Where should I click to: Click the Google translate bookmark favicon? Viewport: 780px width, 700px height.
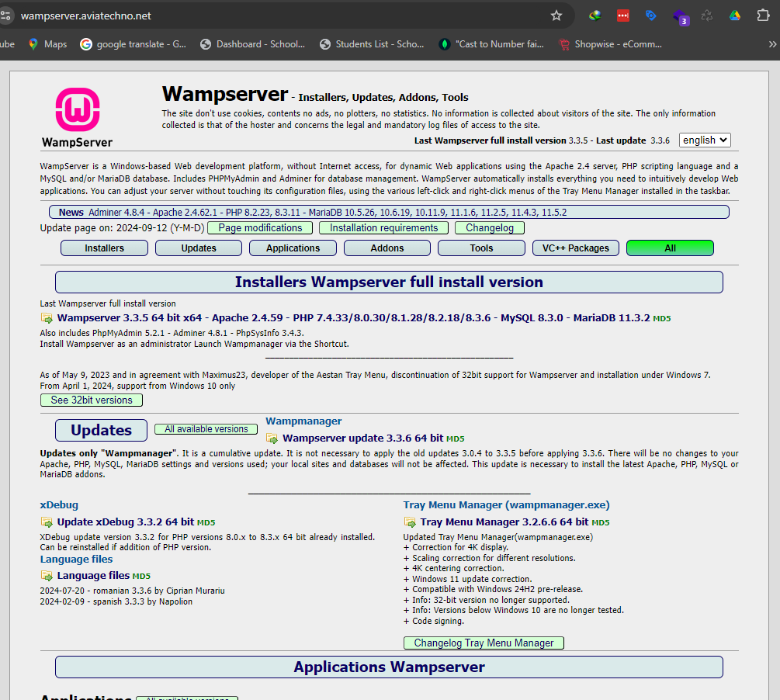click(x=86, y=44)
